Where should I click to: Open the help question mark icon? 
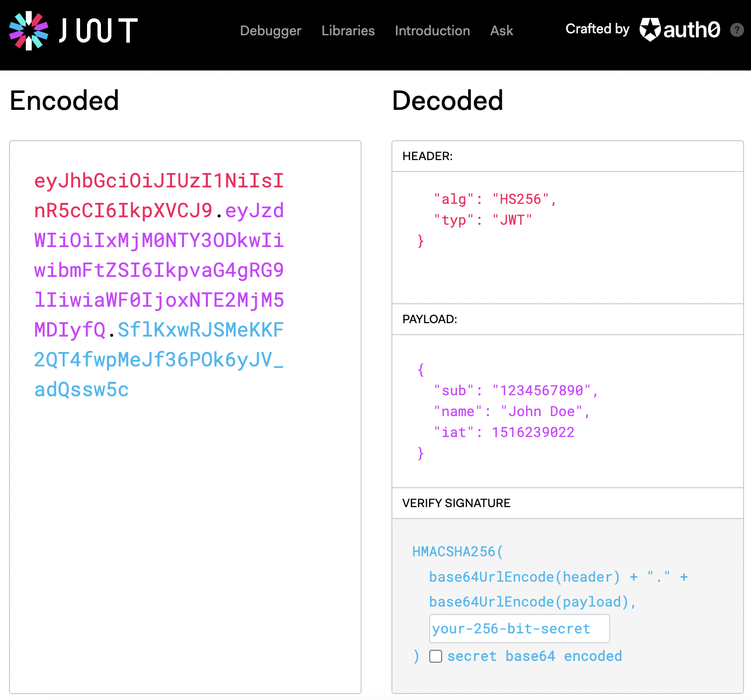coord(737,30)
